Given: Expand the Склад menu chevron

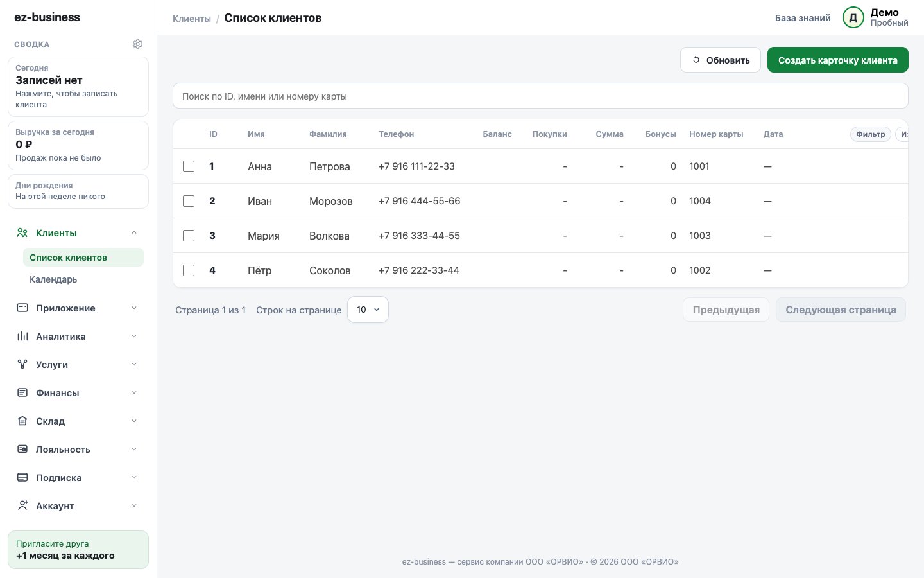Looking at the screenshot, I should (x=134, y=421).
